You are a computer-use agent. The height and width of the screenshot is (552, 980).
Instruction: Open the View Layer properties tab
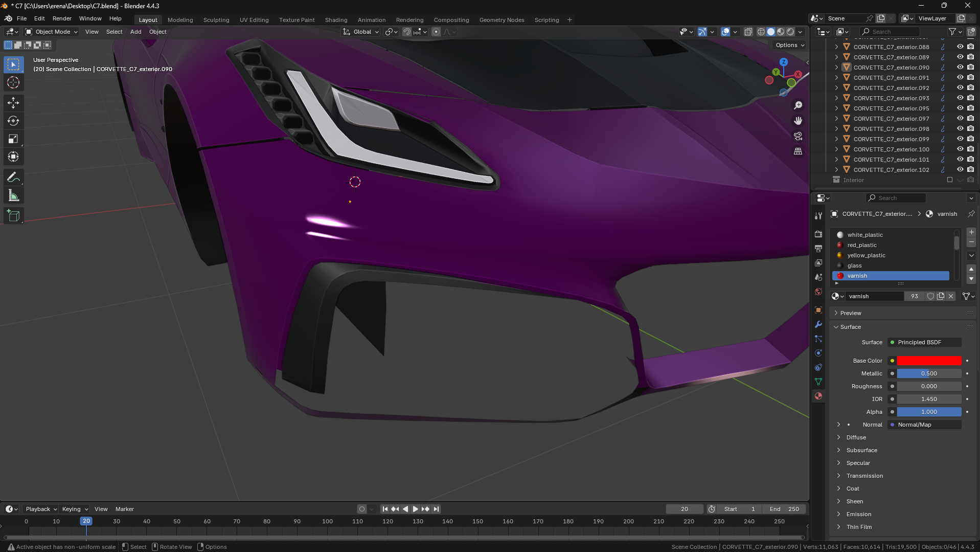coord(818,262)
